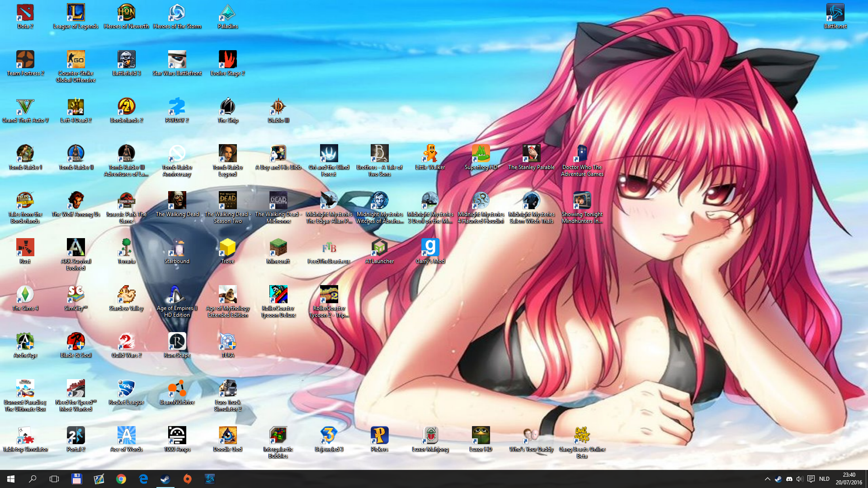
Task: Open Age of Empires II HD Edition
Action: [177, 301]
